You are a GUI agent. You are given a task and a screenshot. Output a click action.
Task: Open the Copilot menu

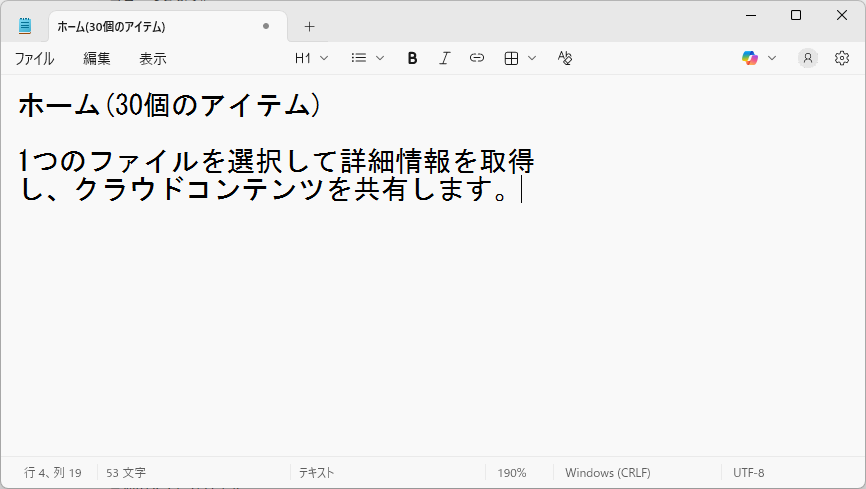[x=759, y=58]
